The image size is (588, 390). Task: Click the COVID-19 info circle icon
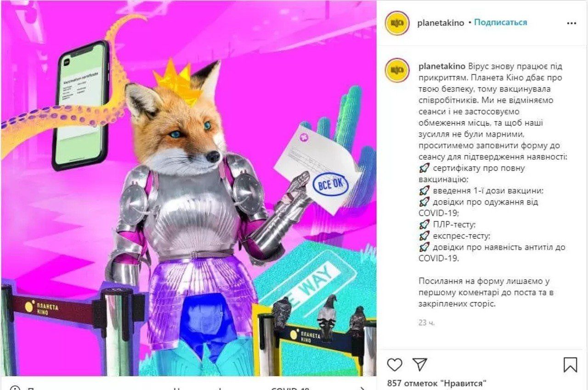tap(15, 388)
